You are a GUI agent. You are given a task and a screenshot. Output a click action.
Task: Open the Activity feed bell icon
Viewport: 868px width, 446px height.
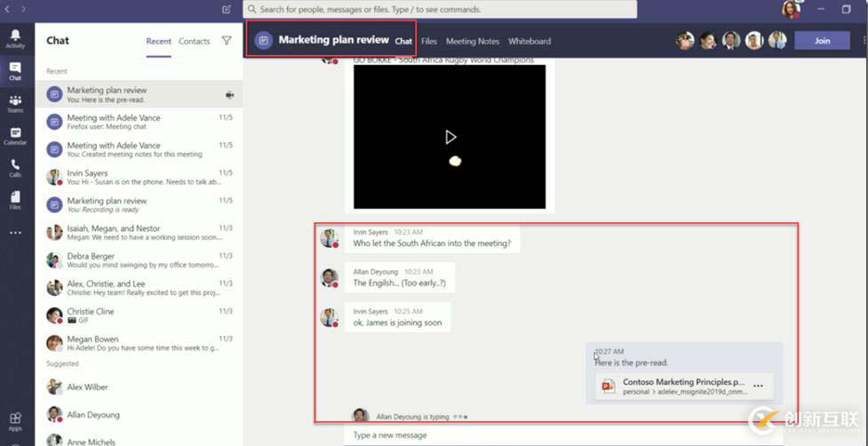15,39
